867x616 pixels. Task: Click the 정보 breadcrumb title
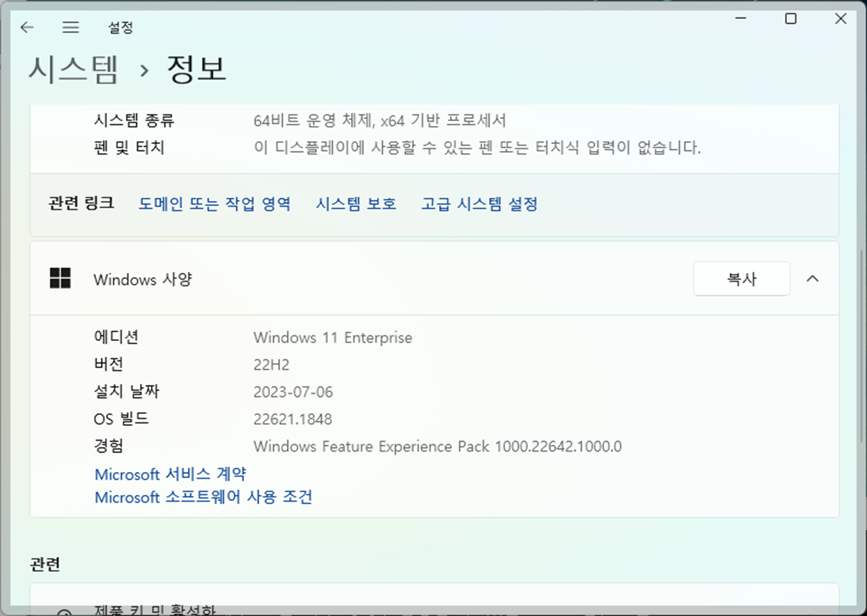pos(196,70)
